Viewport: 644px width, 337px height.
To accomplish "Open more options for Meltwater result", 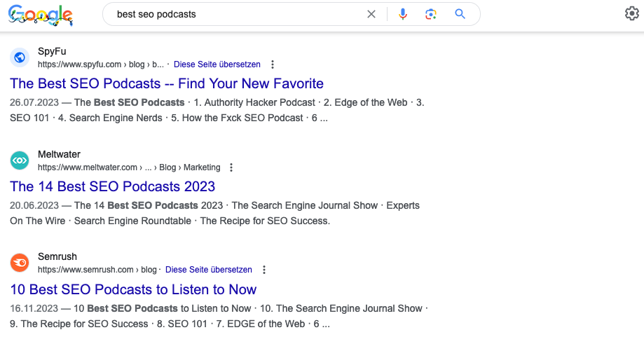I will 231,167.
